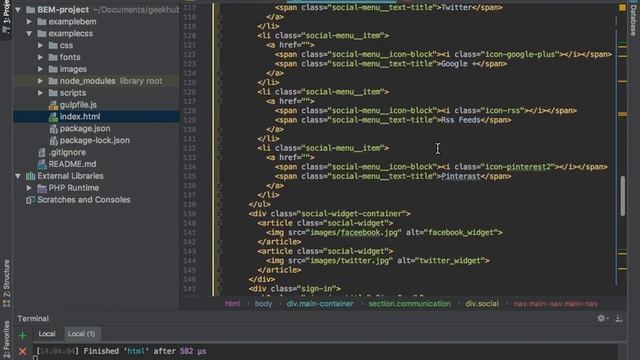The height and width of the screenshot is (360, 640).
Task: Collapse the examplecss folder
Action: click(x=29, y=33)
